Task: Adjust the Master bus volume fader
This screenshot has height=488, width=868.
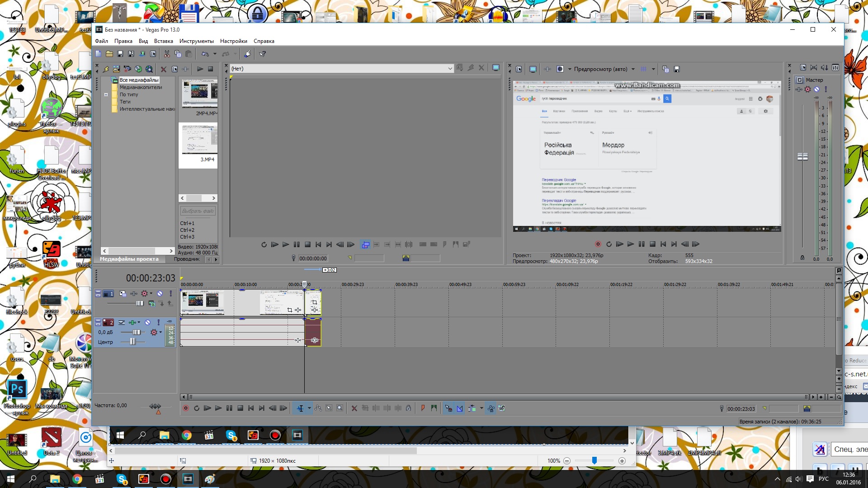Action: [802, 157]
